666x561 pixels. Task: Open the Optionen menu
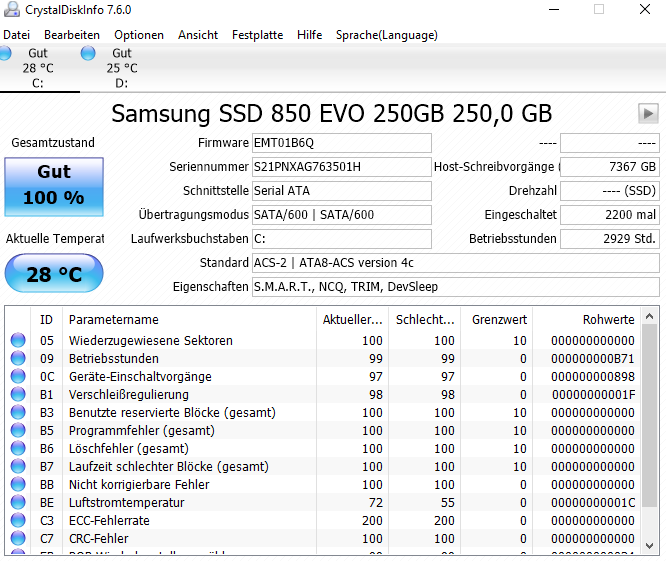click(139, 35)
